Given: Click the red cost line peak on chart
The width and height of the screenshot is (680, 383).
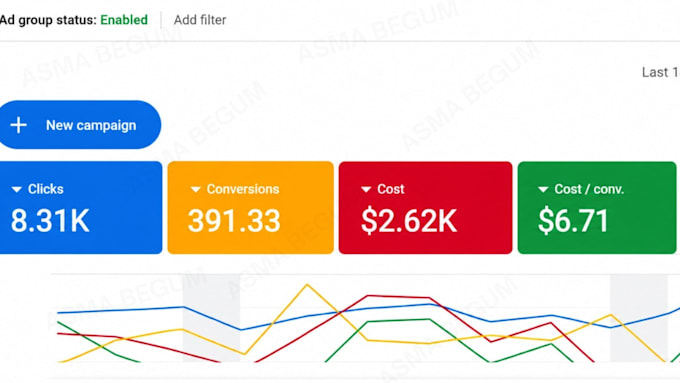Looking at the screenshot, I should point(368,296).
